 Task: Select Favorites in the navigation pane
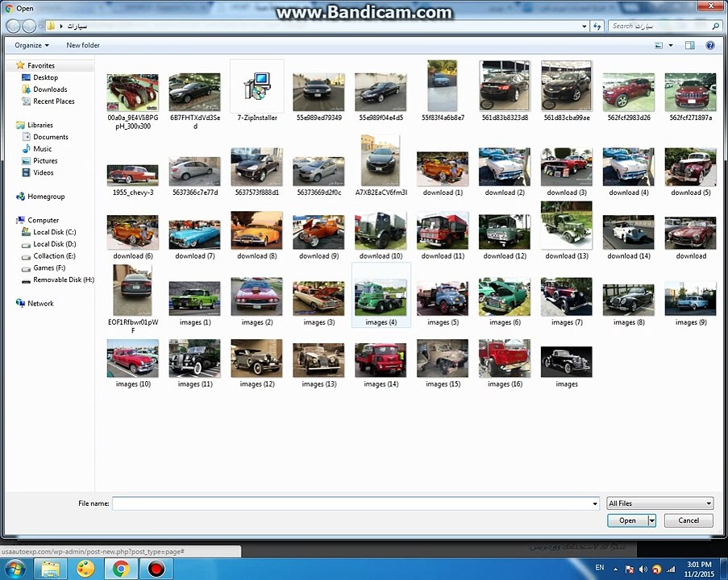click(x=41, y=65)
